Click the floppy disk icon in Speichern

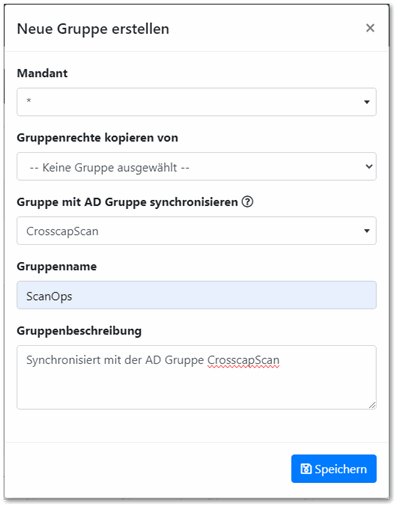click(306, 469)
